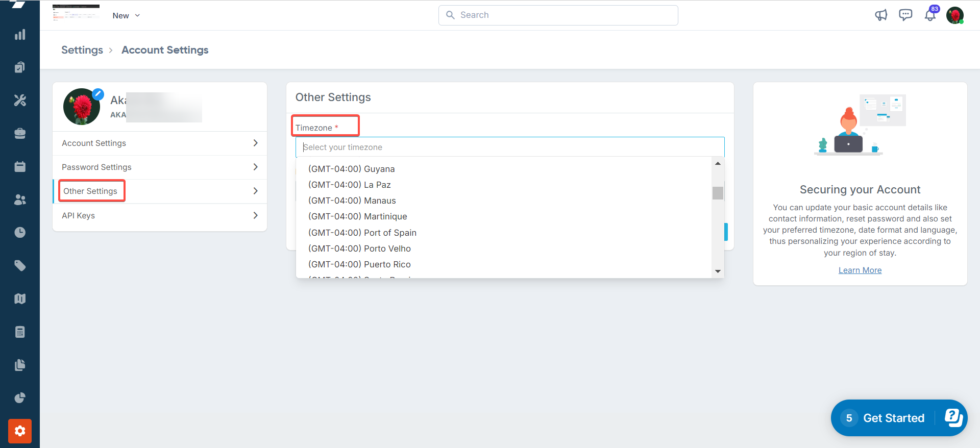Open the megaphone announcements icon
Image resolution: width=980 pixels, height=448 pixels.
(881, 15)
